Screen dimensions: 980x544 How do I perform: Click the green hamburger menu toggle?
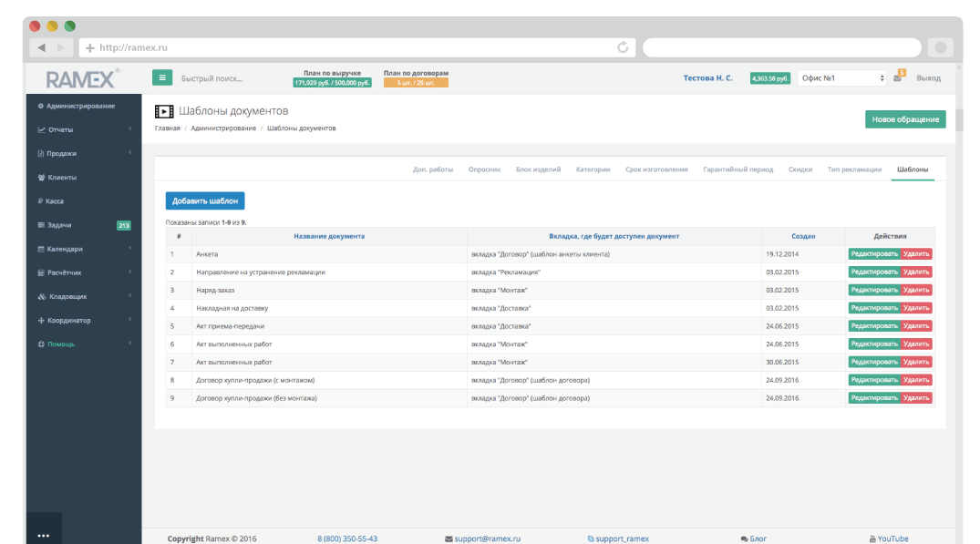point(162,78)
